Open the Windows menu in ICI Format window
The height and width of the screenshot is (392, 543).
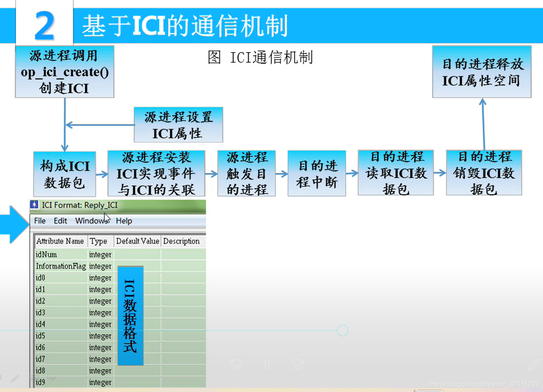pos(92,221)
